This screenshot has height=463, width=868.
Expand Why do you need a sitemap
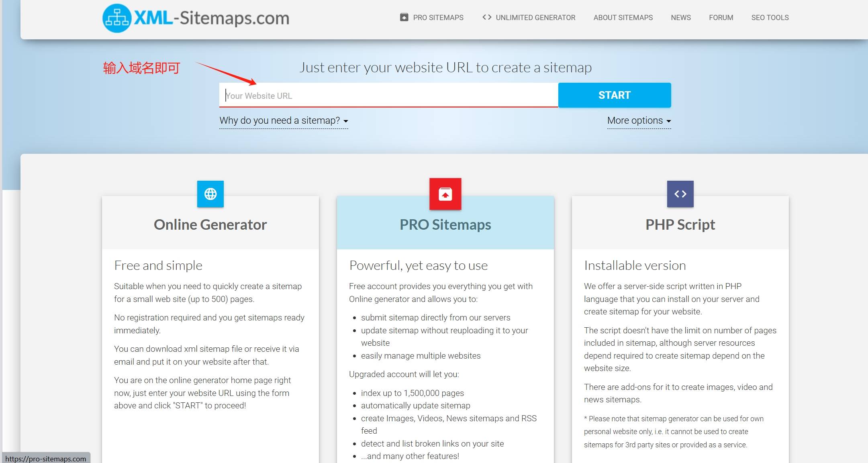284,120
